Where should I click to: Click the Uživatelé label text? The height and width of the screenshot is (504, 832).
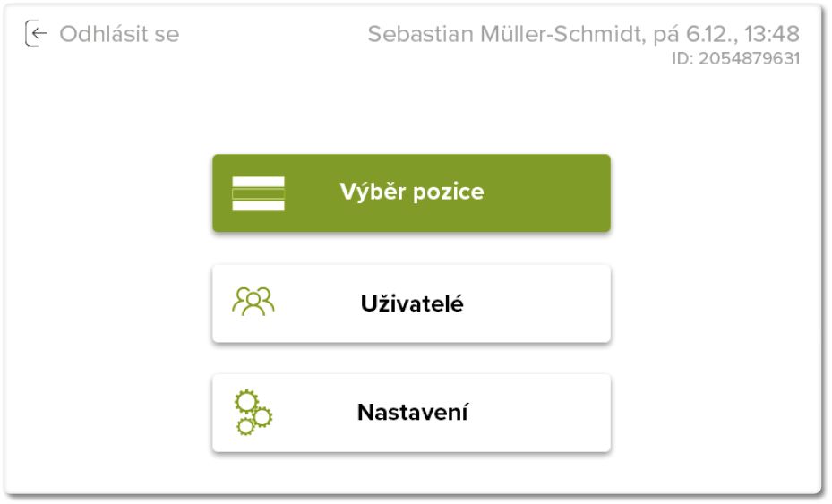tap(411, 303)
